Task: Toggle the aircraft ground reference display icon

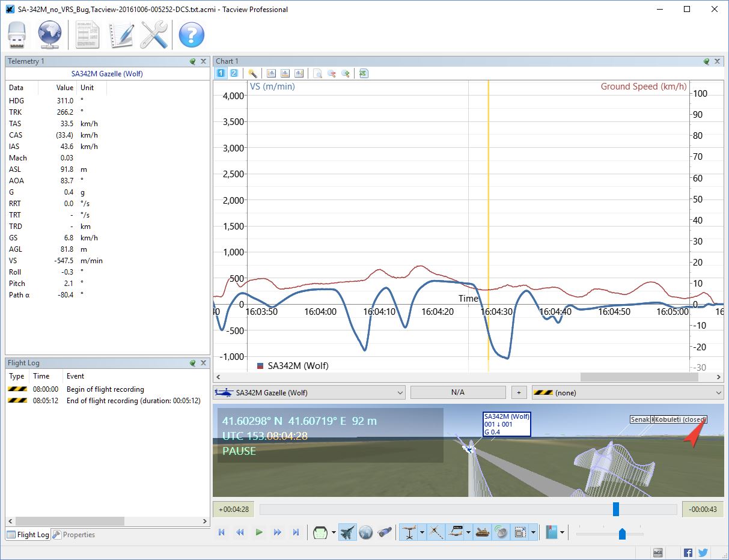Action: tap(410, 532)
